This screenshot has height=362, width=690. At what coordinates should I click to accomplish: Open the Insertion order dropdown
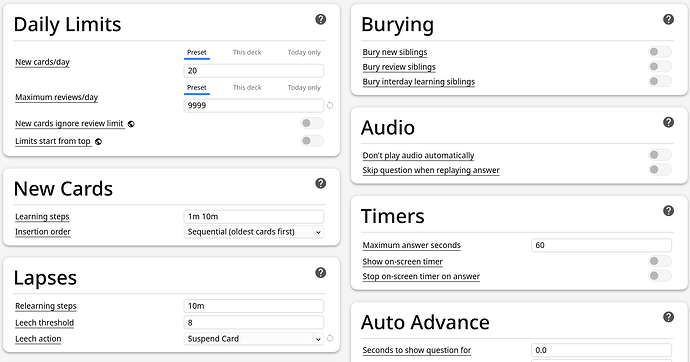pos(253,232)
